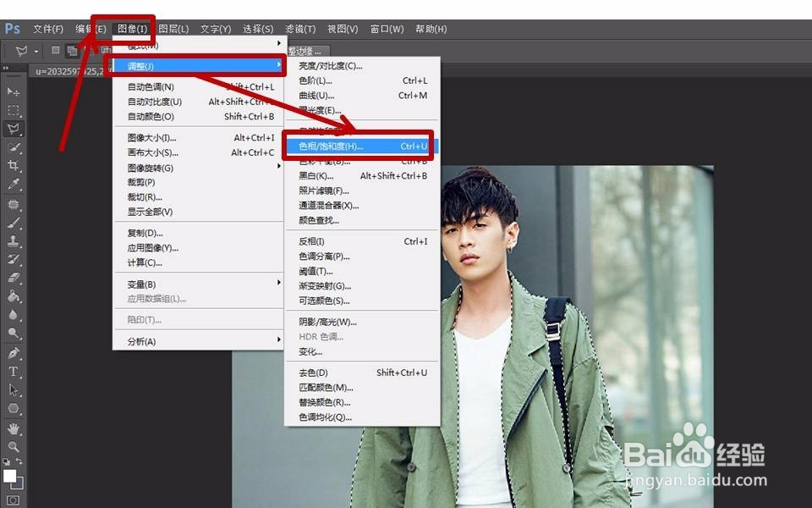812x508 pixels.
Task: Expand the 调整(J) submenu arrow
Action: [x=278, y=65]
